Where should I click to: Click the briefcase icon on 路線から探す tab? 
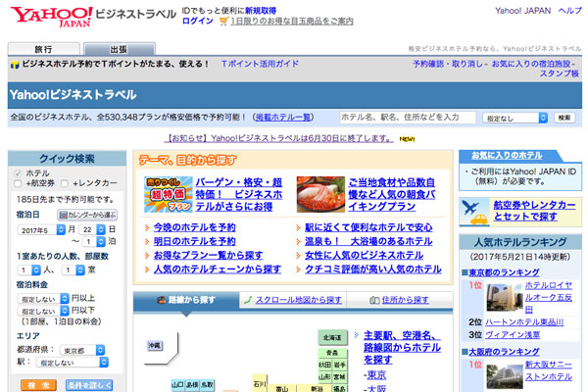point(162,300)
